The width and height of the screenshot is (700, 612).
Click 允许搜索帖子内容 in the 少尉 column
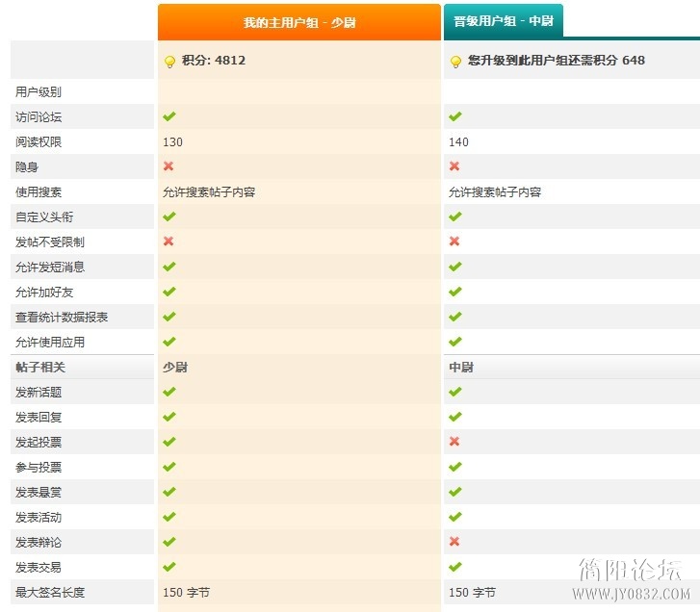[x=209, y=191]
